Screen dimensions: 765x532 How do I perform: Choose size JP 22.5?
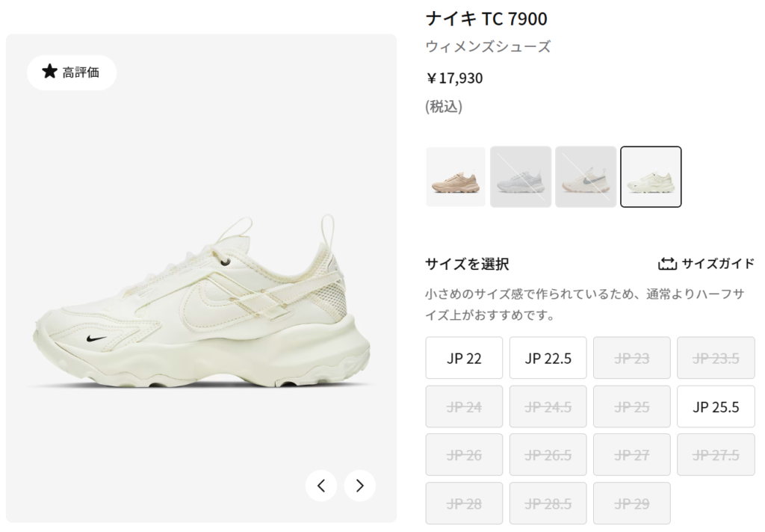tap(548, 358)
